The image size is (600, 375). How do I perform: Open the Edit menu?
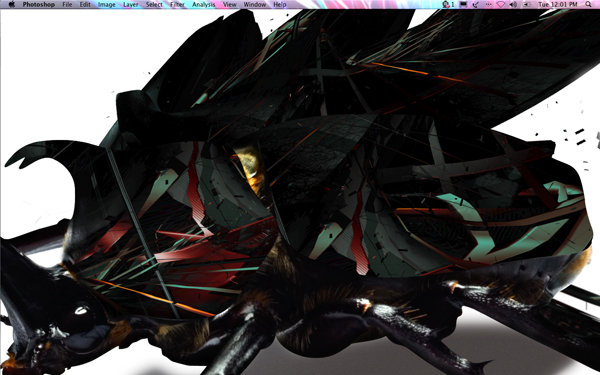(x=85, y=5)
